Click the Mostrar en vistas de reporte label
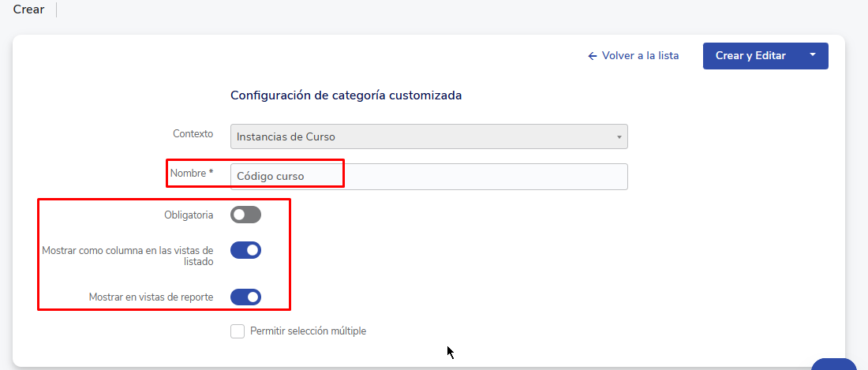Image resolution: width=868 pixels, height=370 pixels. [152, 297]
